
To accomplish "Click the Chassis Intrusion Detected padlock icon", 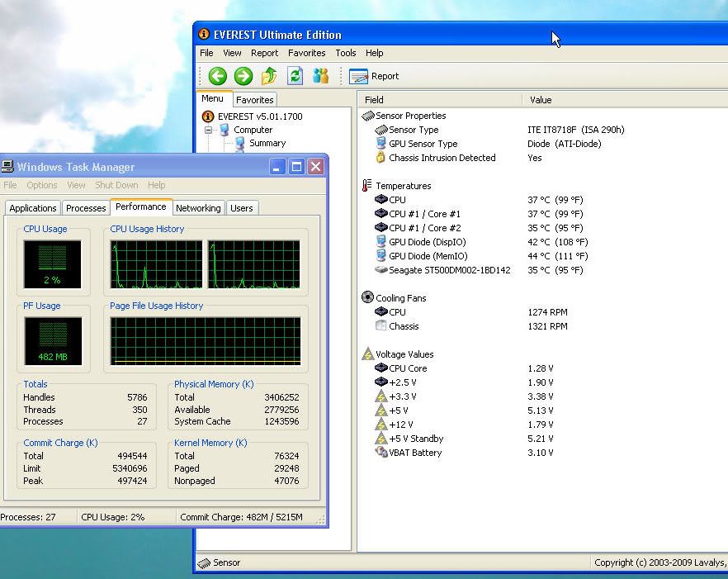I will coord(381,158).
